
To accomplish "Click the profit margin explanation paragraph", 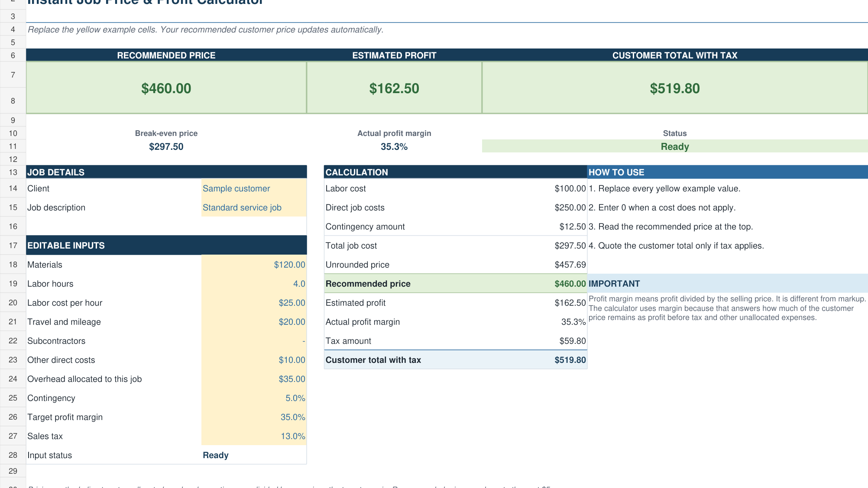I will (727, 308).
